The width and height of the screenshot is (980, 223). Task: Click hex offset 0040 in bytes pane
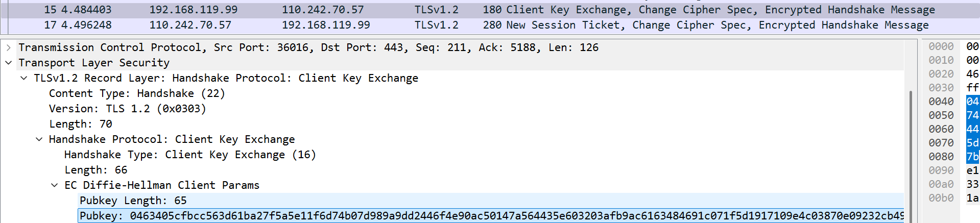[x=941, y=102]
